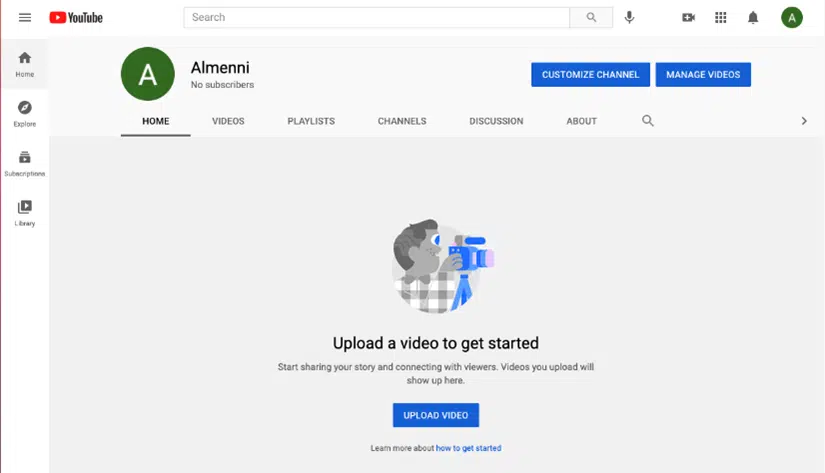Open the hamburger guide menu
The image size is (825, 473).
(25, 17)
